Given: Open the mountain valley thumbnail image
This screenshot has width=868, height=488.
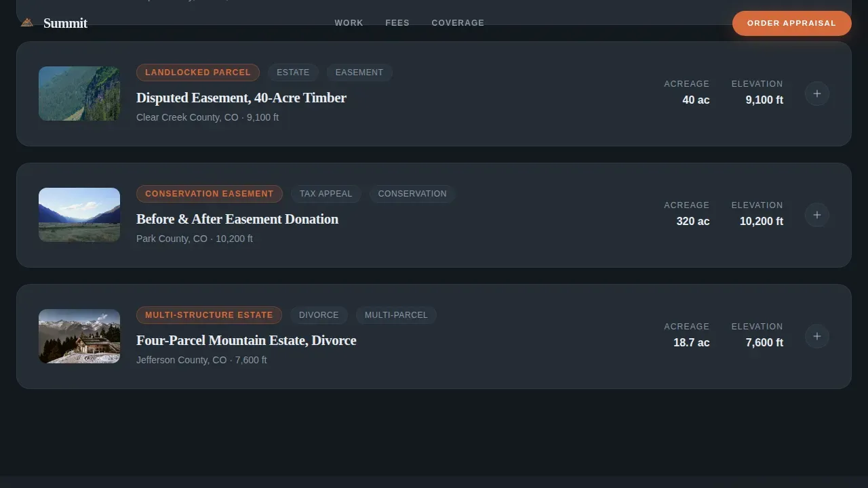Looking at the screenshot, I should point(79,215).
